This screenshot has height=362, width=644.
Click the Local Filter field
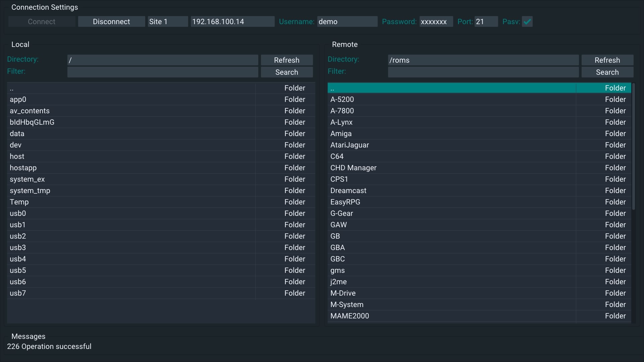(163, 72)
